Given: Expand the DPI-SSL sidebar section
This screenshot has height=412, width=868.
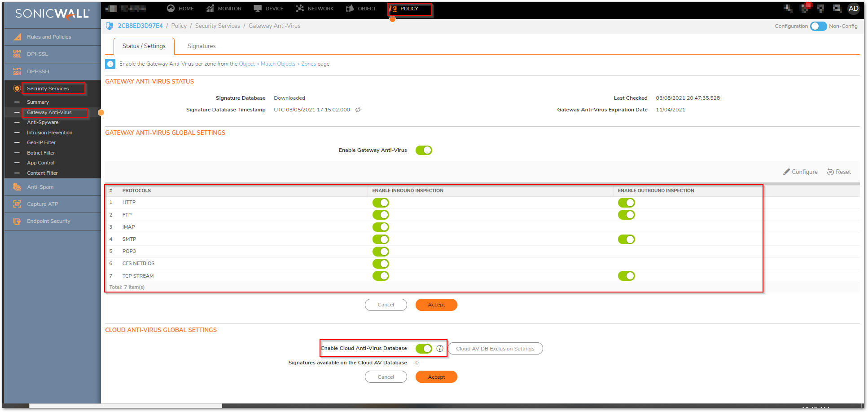Looking at the screenshot, I should coord(53,54).
